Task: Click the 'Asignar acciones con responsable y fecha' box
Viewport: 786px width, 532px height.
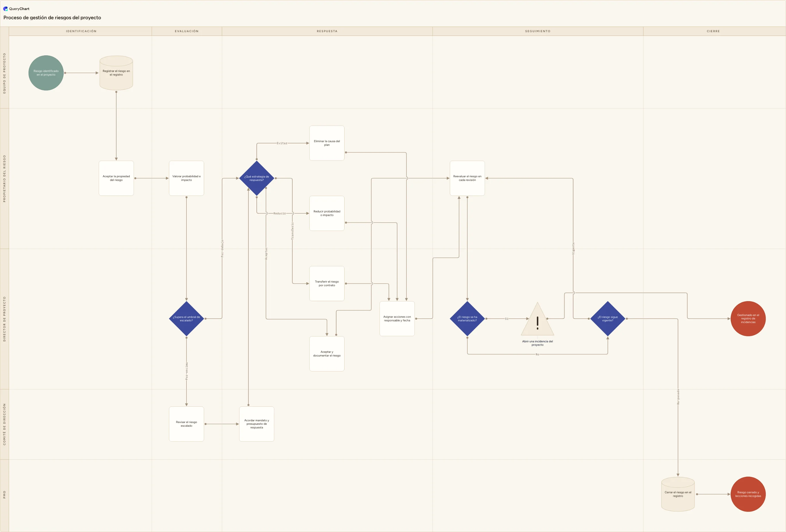Action: (x=397, y=319)
